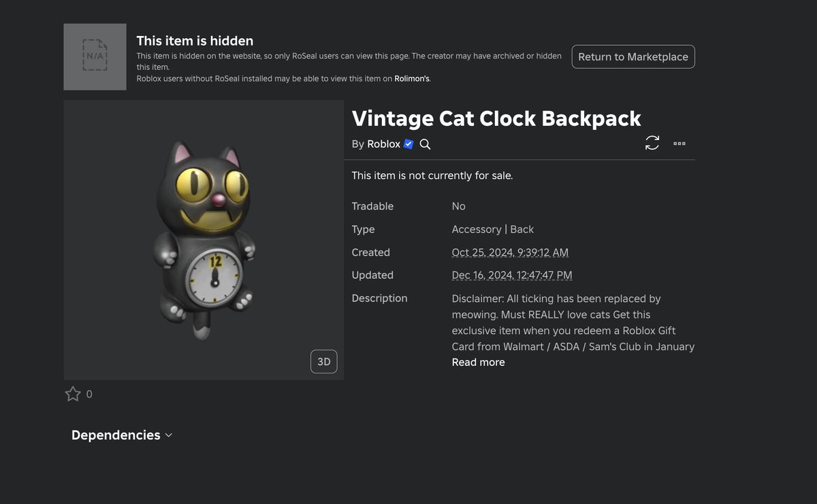Click the favorite star icon
Viewport: 817px width, 504px height.
(73, 394)
